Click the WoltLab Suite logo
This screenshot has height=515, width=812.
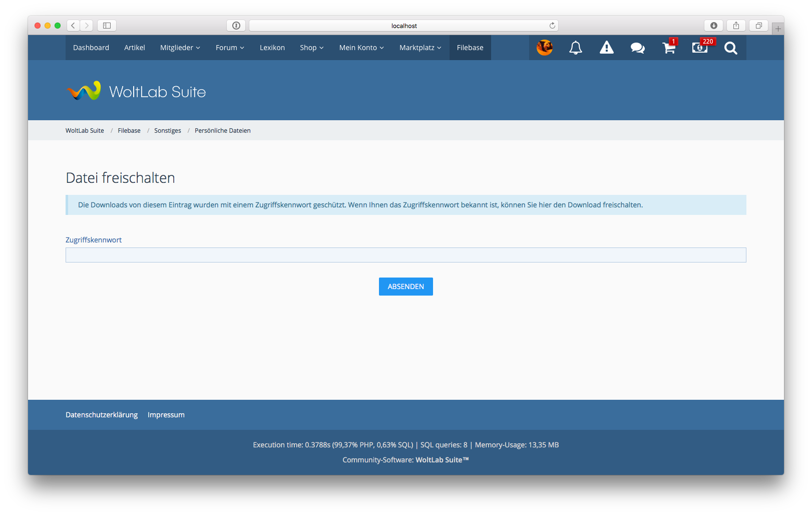tap(136, 91)
